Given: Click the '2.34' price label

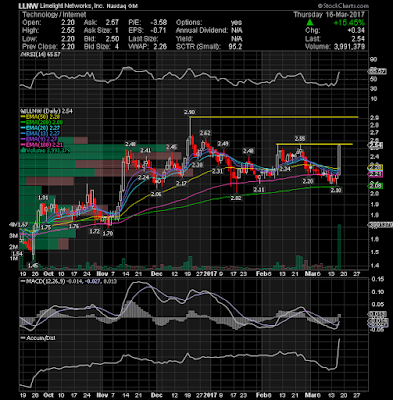Looking at the screenshot, I should click(284, 169).
